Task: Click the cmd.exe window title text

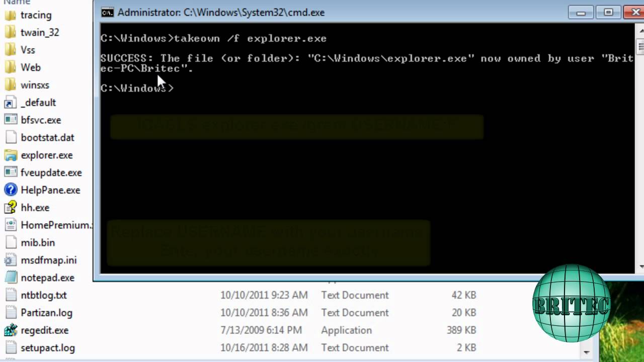Action: 221,13
